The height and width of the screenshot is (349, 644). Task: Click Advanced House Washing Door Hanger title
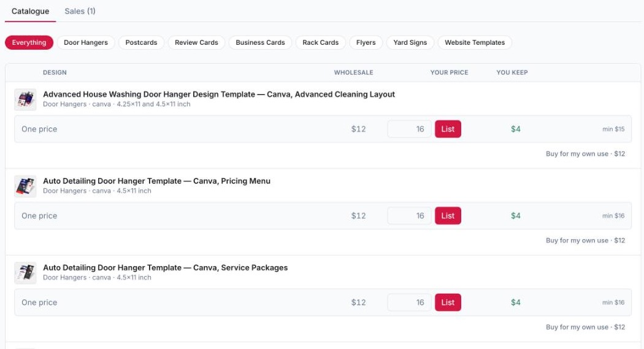[x=219, y=94]
